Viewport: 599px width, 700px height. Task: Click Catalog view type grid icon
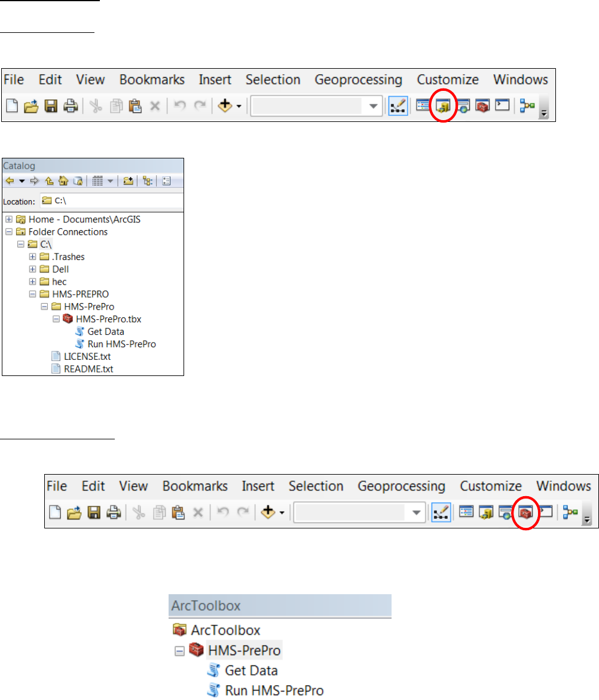(x=97, y=181)
